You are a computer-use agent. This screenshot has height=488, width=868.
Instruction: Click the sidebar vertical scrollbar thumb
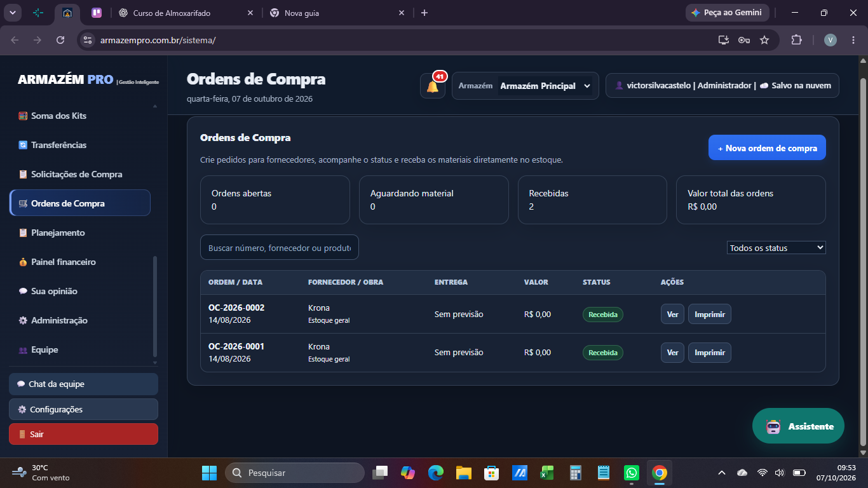coord(155,306)
